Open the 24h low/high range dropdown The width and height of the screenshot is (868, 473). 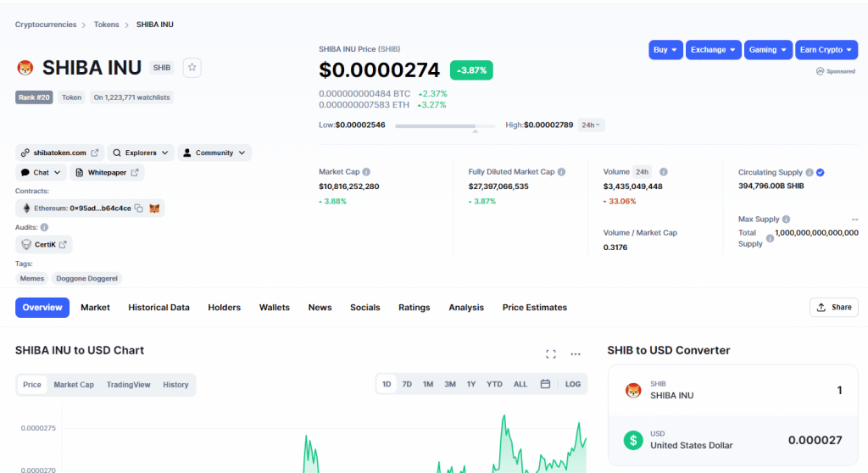pos(591,125)
